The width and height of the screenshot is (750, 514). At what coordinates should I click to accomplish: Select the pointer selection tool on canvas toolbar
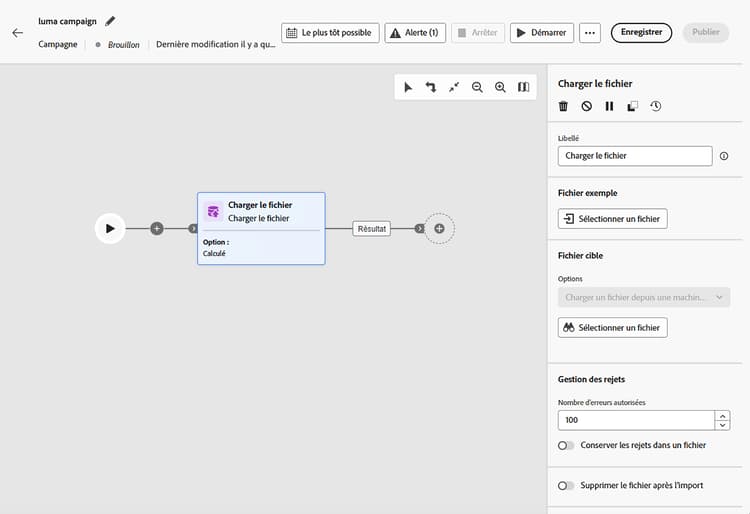[x=408, y=87]
